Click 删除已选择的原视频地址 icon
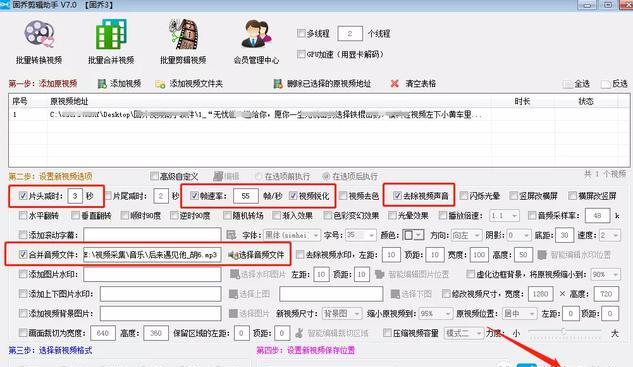633x367 pixels. pos(278,84)
